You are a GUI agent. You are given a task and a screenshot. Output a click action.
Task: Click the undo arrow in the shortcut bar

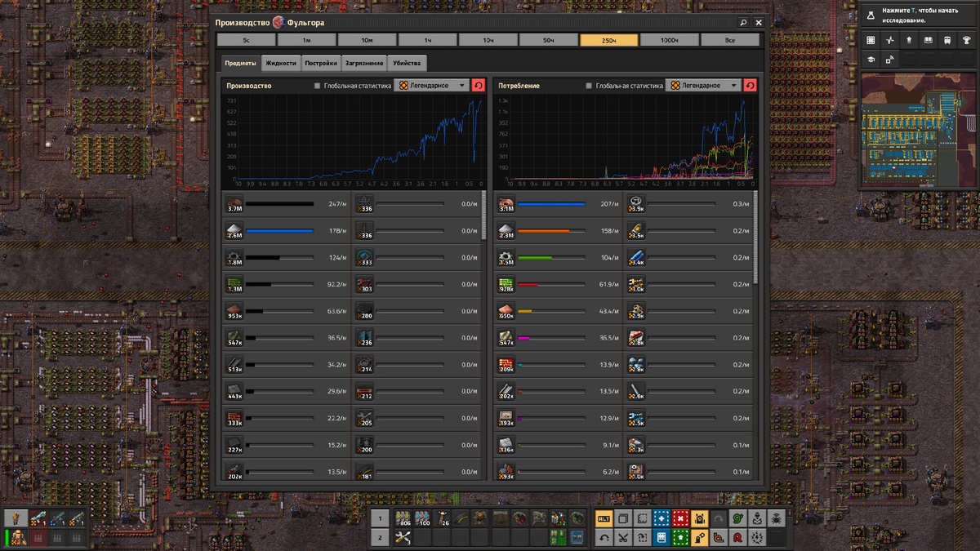coord(604,538)
